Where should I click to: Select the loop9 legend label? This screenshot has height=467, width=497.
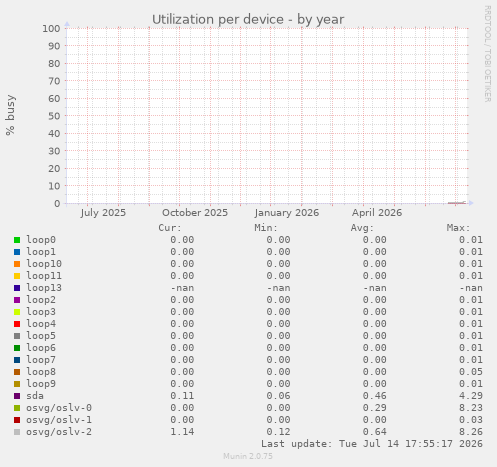[41, 384]
